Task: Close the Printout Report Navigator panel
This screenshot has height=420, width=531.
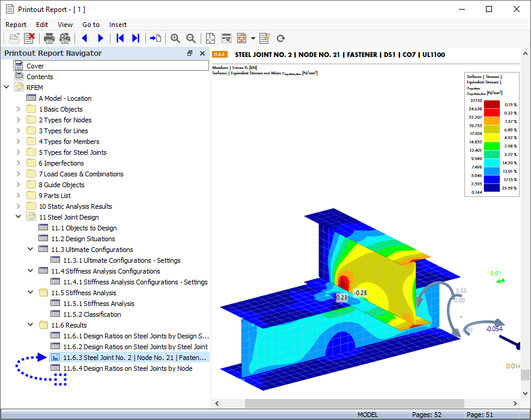Action: [x=202, y=53]
